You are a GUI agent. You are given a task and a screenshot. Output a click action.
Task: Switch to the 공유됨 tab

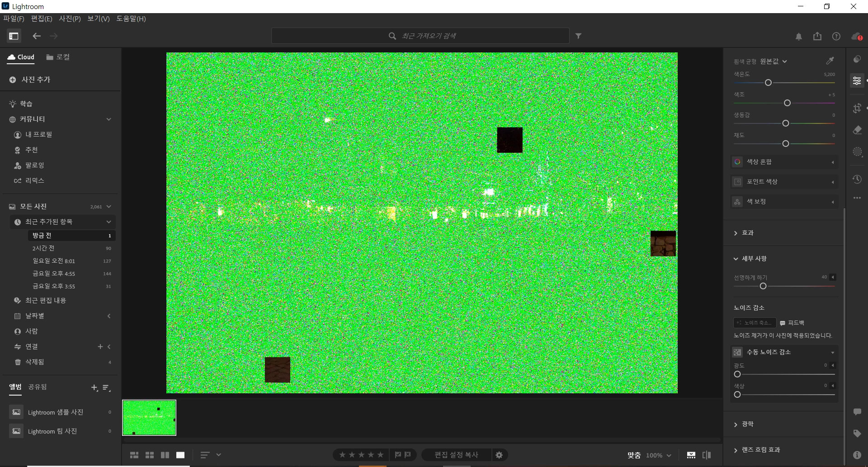tap(38, 387)
